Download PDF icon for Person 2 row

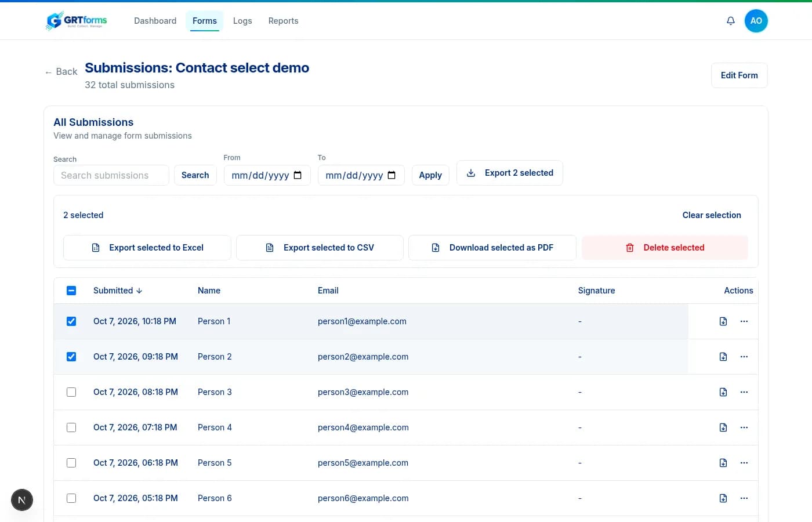tap(723, 357)
